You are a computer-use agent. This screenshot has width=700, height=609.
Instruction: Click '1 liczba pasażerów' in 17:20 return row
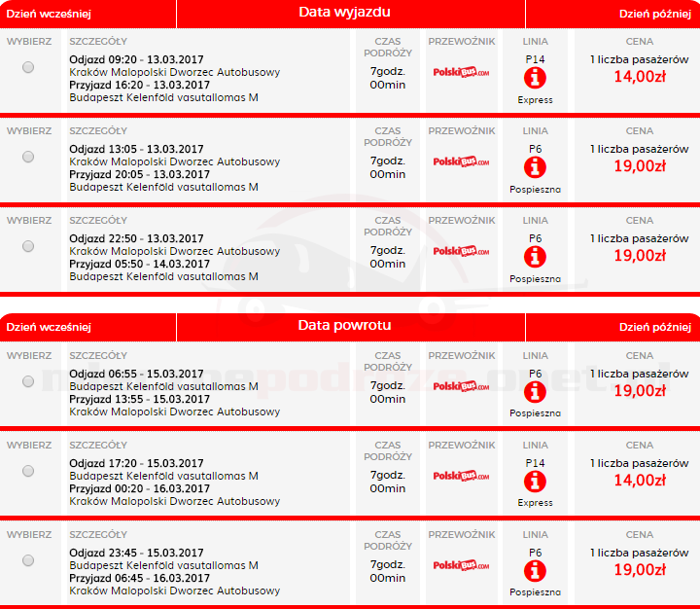[640, 463]
